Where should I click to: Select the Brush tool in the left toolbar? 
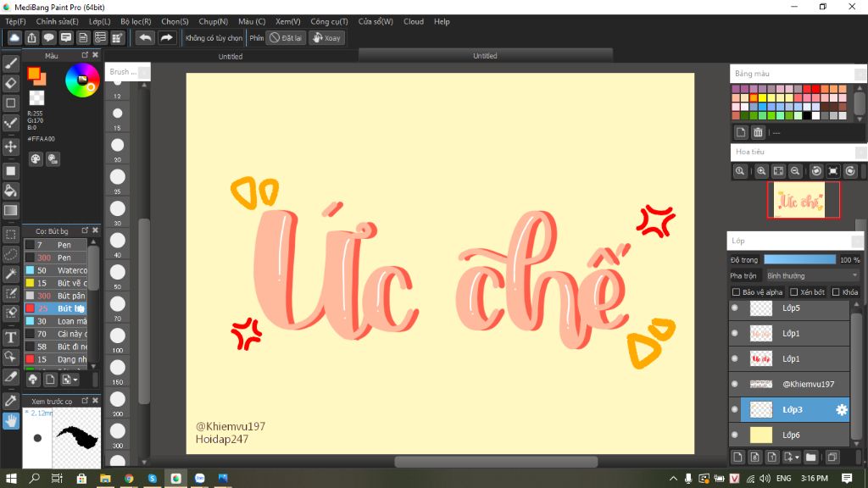click(10, 64)
